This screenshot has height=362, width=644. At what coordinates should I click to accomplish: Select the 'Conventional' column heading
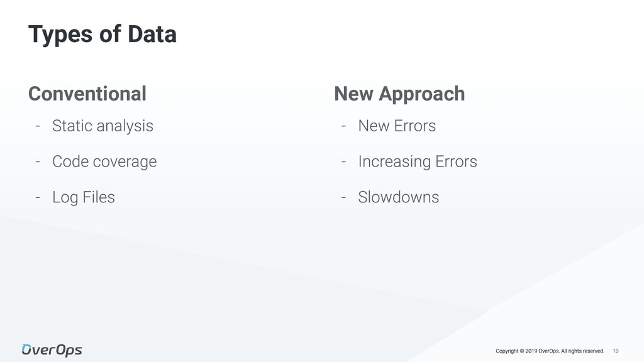(87, 94)
